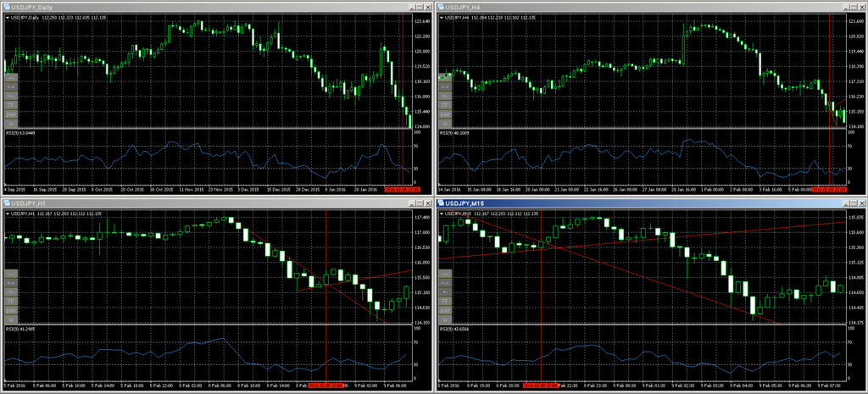Select red date marker on Daily time axis
This screenshot has height=394, width=868.
pyautogui.click(x=402, y=189)
